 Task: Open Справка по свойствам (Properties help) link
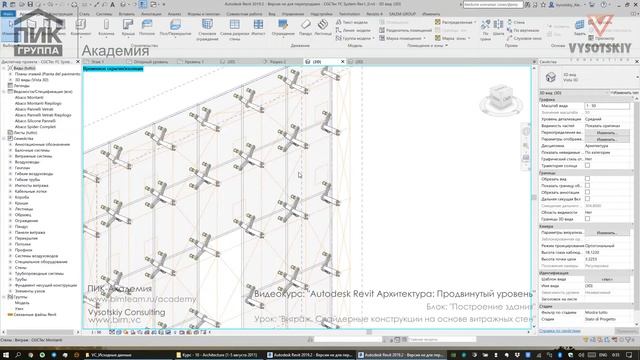coord(560,331)
